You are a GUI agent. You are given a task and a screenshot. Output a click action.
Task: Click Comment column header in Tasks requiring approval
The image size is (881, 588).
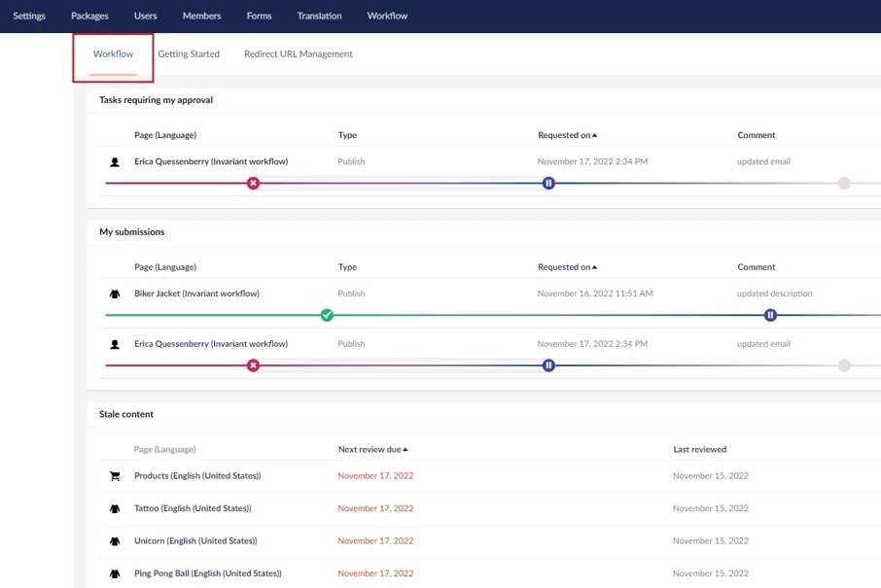pos(757,135)
